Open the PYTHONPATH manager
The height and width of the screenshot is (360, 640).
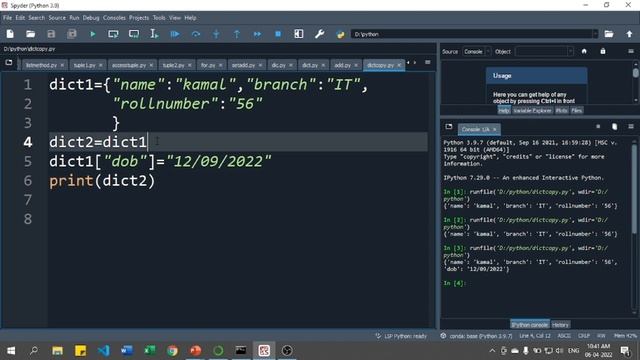(340, 34)
